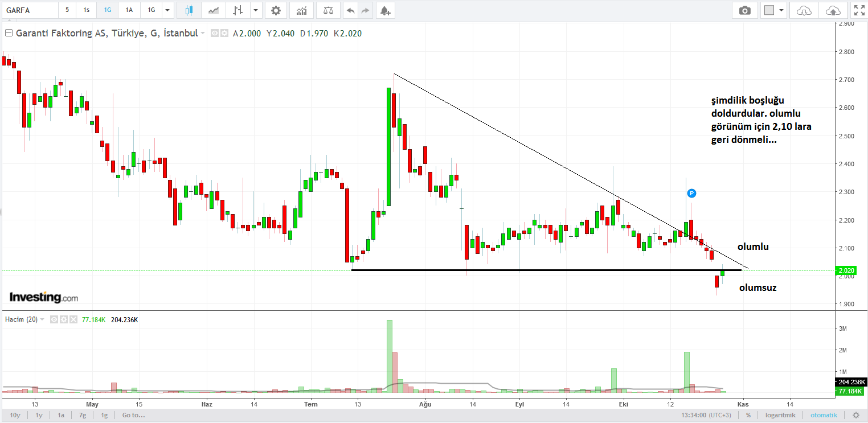Click the Investing.com logo

click(44, 297)
